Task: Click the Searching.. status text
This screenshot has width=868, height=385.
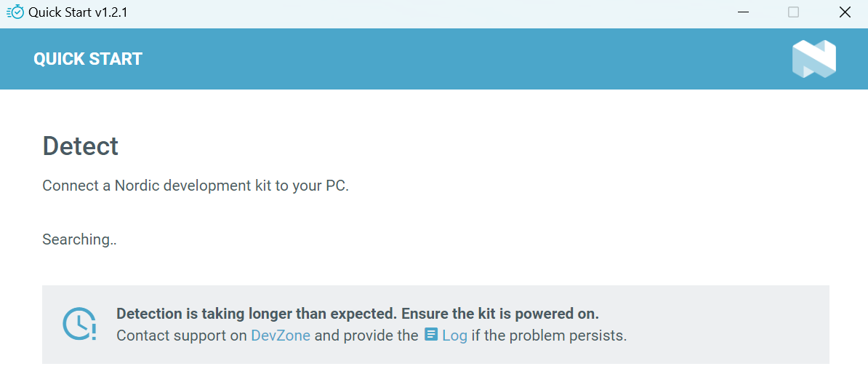Action: [79, 240]
